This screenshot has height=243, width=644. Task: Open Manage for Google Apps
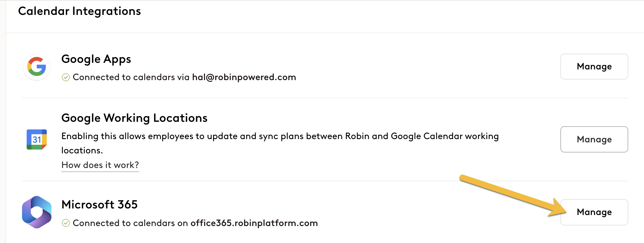pos(594,66)
